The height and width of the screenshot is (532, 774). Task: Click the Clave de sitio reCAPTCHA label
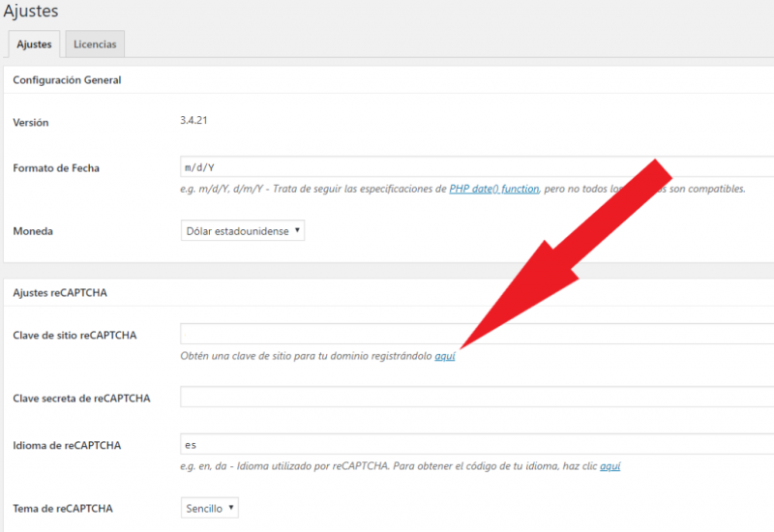[x=74, y=336]
